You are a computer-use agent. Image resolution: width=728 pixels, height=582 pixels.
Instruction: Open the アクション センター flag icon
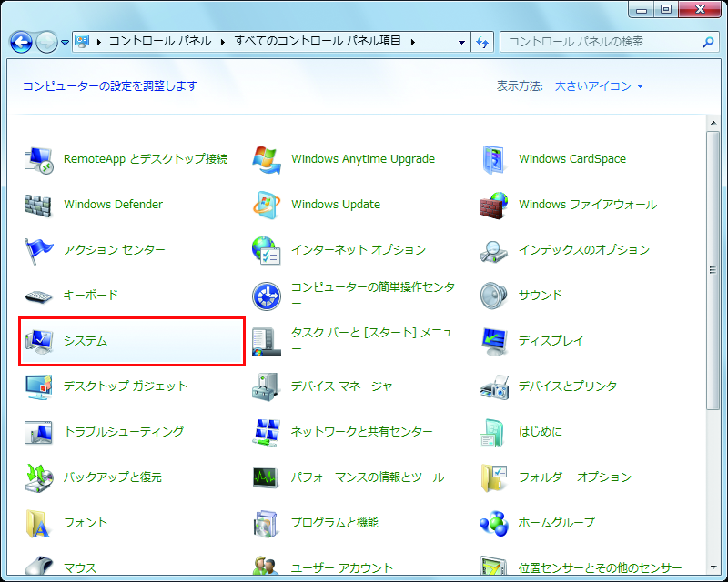(39, 250)
